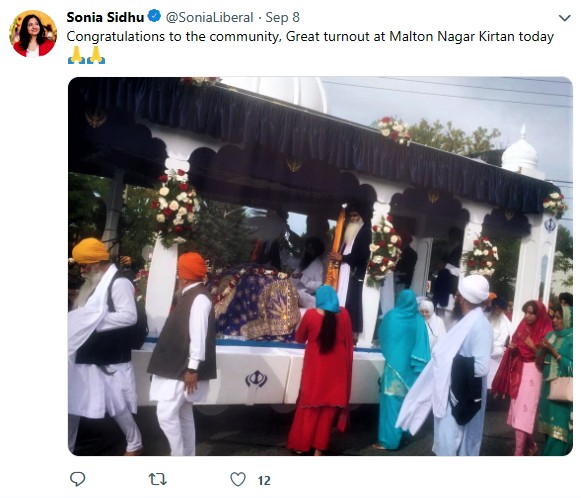The image size is (581, 498).
Task: Click the blue verified badge
Action: click(155, 16)
